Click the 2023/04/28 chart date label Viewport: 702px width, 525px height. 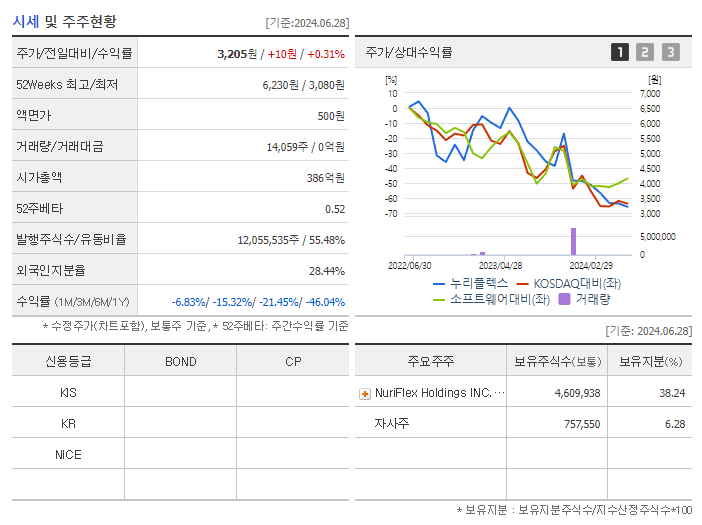click(501, 266)
